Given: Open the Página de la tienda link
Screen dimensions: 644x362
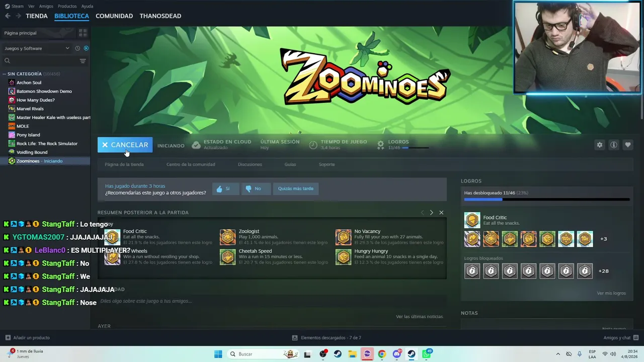Looking at the screenshot, I should pyautogui.click(x=124, y=164).
